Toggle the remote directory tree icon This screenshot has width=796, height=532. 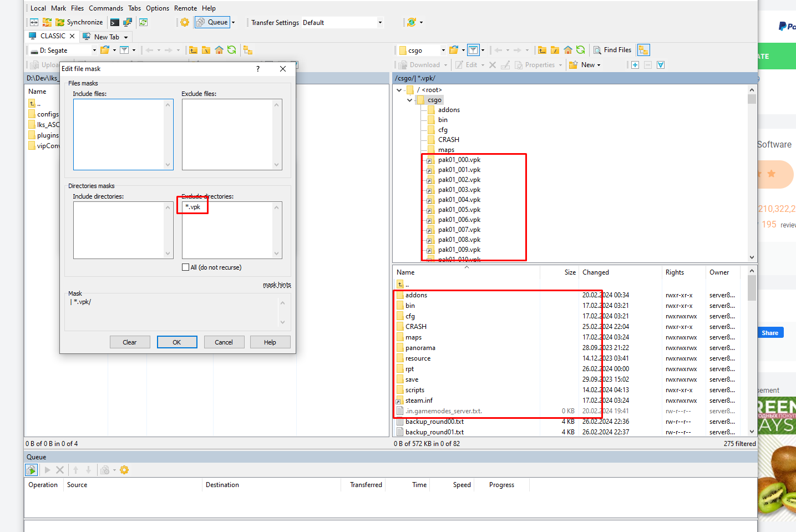pyautogui.click(x=643, y=50)
